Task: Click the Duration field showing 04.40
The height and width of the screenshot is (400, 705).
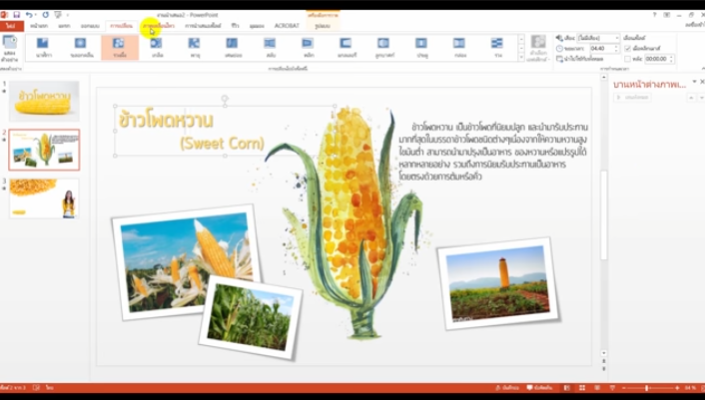Action: 605,48
